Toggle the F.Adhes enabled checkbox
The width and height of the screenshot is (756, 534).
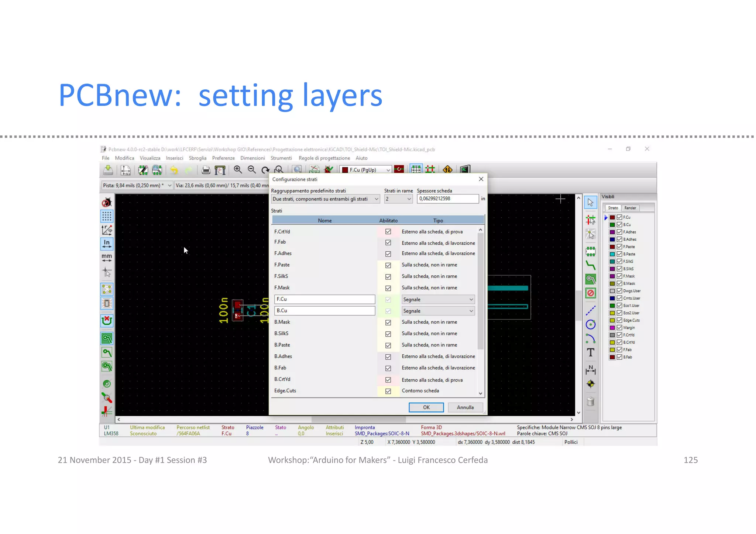(x=388, y=254)
